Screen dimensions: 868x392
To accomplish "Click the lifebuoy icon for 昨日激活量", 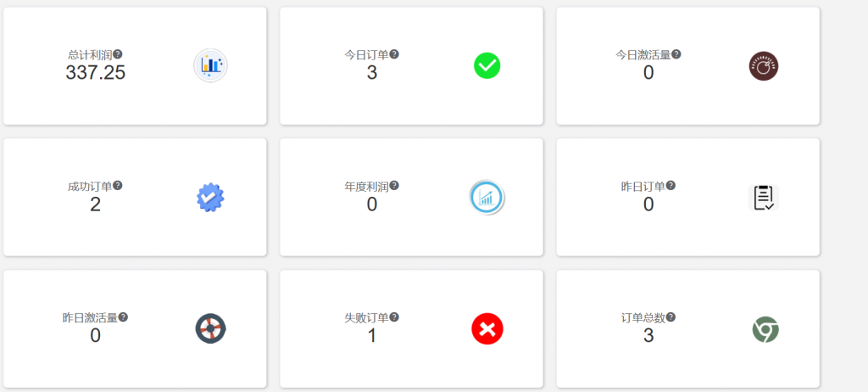I will pyautogui.click(x=210, y=328).
